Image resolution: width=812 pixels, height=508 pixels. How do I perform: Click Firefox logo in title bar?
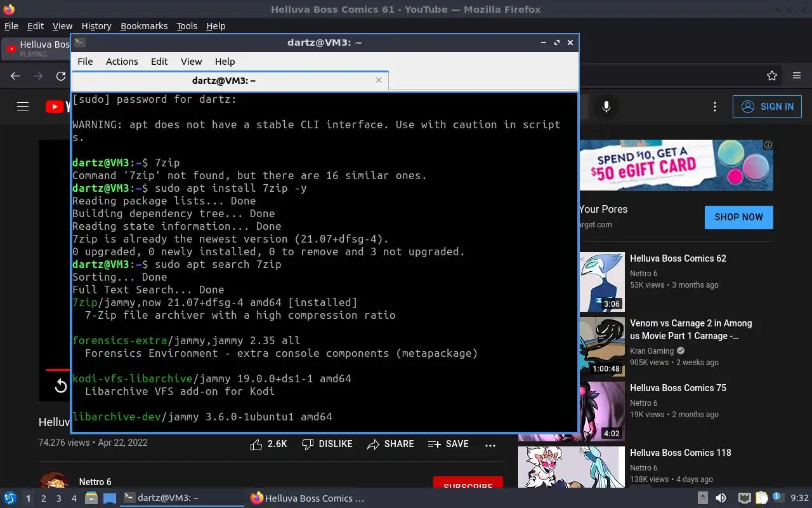point(9,9)
